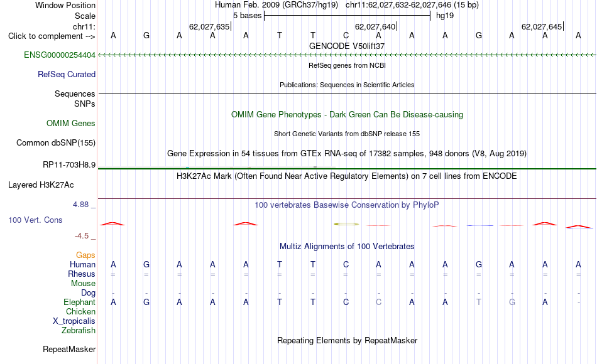Click the faded T base in the Elephant row

479,302
